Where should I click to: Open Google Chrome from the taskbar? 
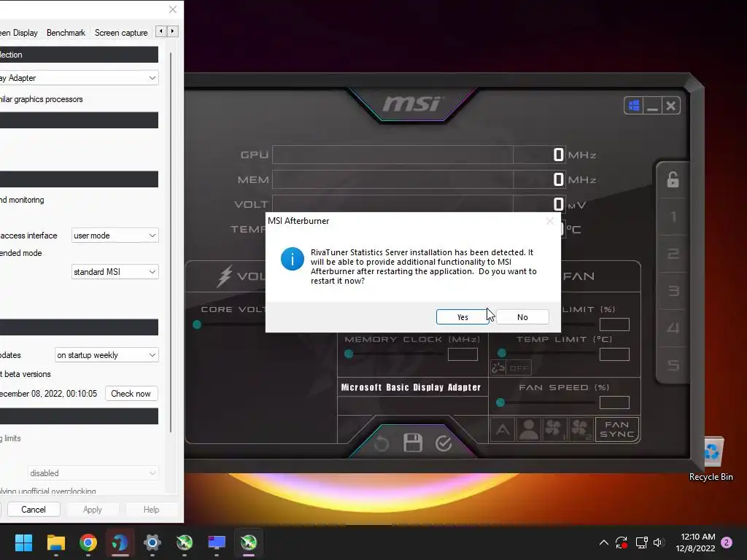[88, 542]
